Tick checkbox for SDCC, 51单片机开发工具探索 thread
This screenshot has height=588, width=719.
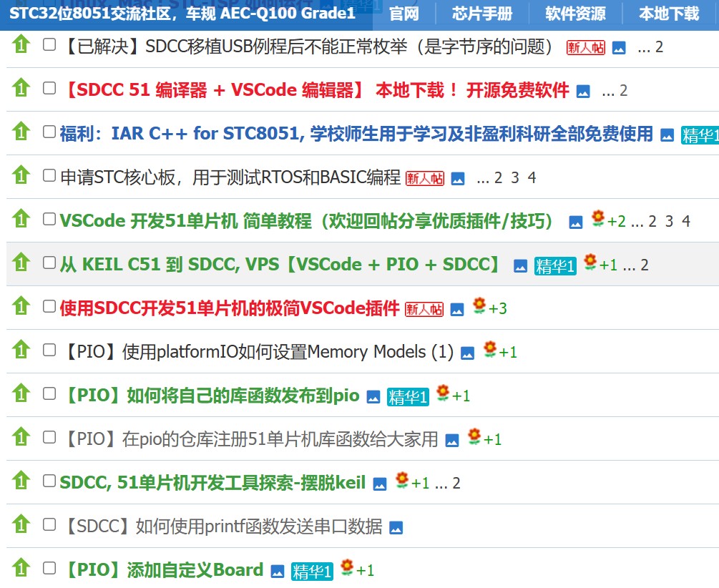pos(49,481)
